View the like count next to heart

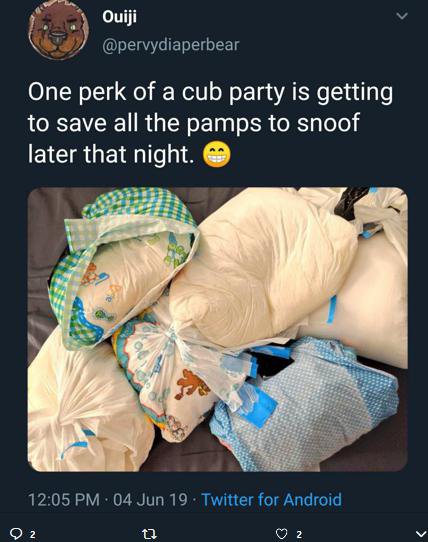[x=299, y=534]
